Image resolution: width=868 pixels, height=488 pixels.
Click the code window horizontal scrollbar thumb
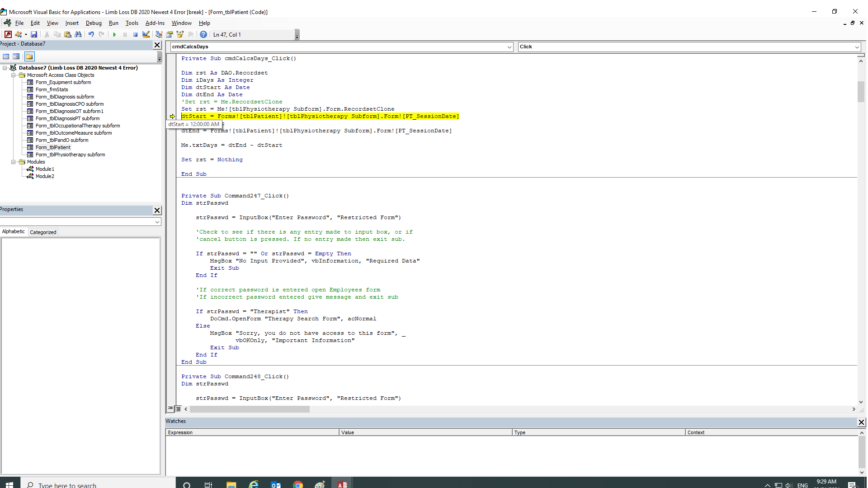click(250, 409)
